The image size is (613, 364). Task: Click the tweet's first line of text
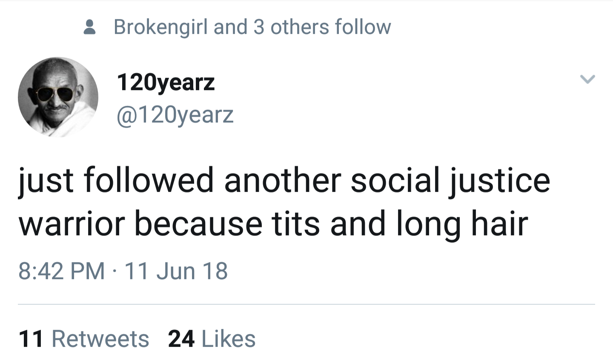(284, 180)
